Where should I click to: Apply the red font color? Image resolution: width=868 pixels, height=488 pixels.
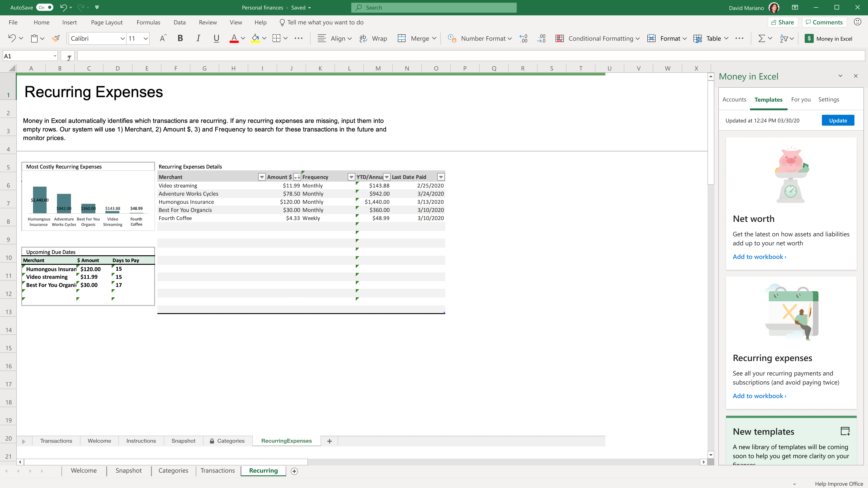click(234, 38)
